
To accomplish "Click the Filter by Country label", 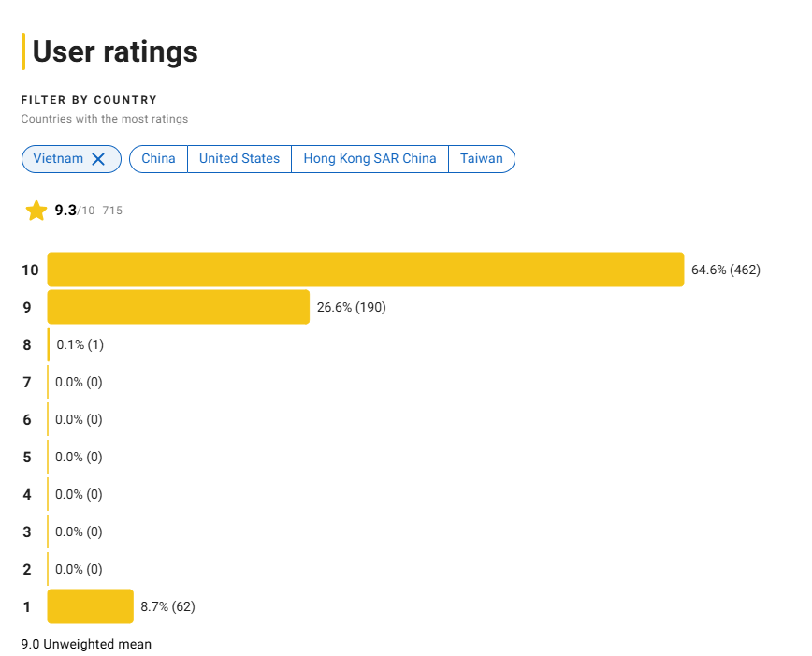I will (x=89, y=100).
